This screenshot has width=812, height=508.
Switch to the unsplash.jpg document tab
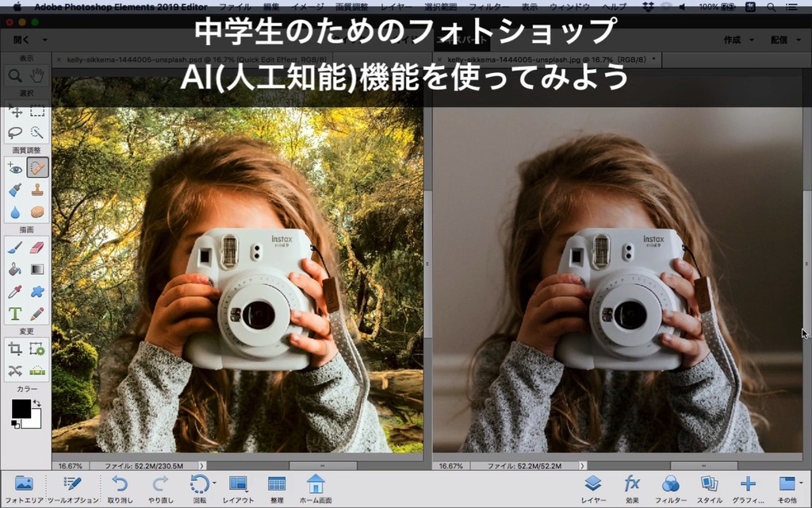[x=547, y=60]
